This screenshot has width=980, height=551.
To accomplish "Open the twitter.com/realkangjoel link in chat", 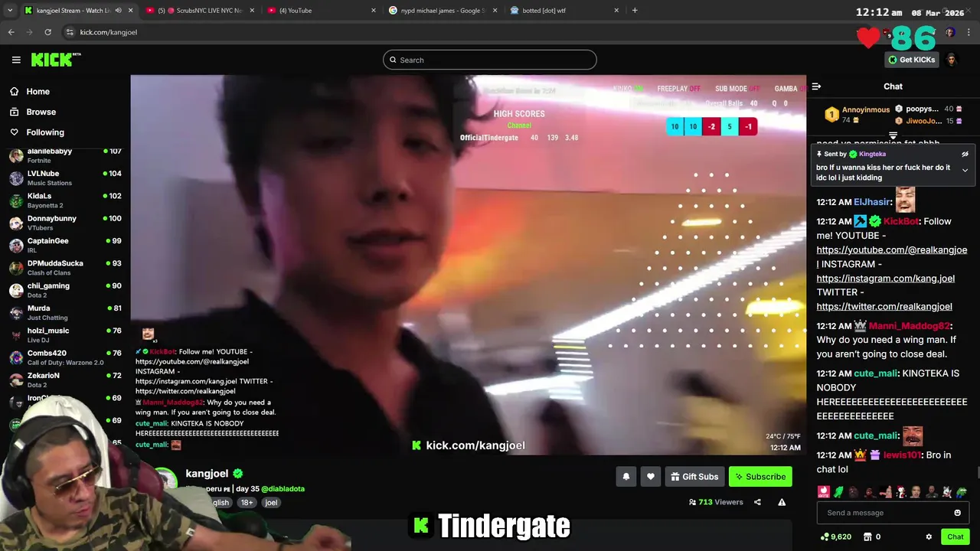I will (884, 307).
